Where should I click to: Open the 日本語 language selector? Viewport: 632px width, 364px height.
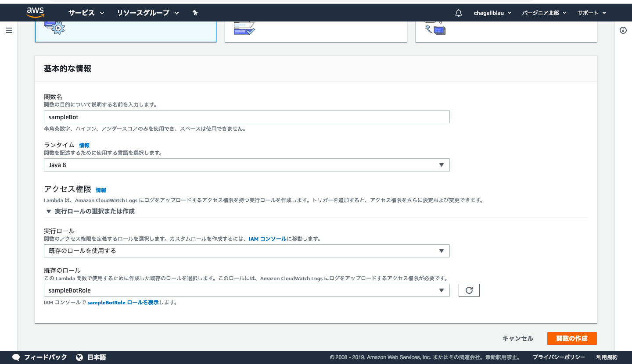click(x=91, y=357)
